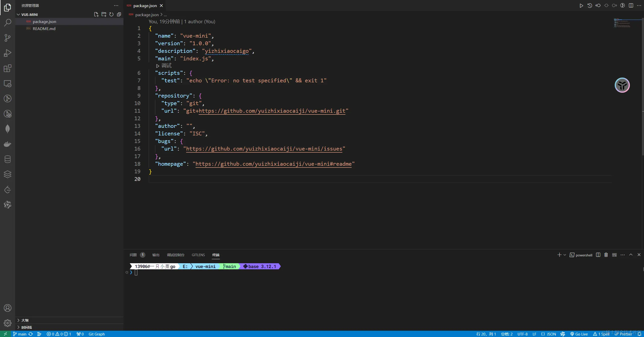Open new terminal profile dropdown arrow

pos(565,255)
